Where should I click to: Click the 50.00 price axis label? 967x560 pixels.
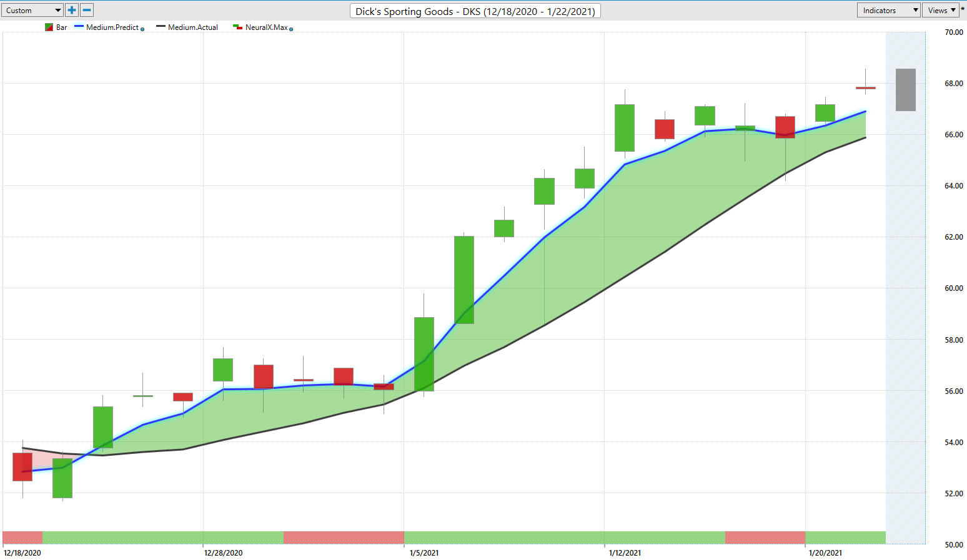point(953,545)
